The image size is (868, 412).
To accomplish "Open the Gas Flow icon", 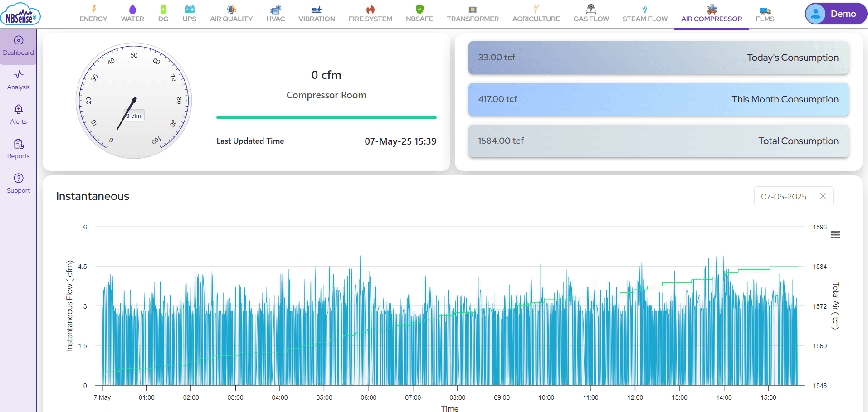I will click(591, 9).
